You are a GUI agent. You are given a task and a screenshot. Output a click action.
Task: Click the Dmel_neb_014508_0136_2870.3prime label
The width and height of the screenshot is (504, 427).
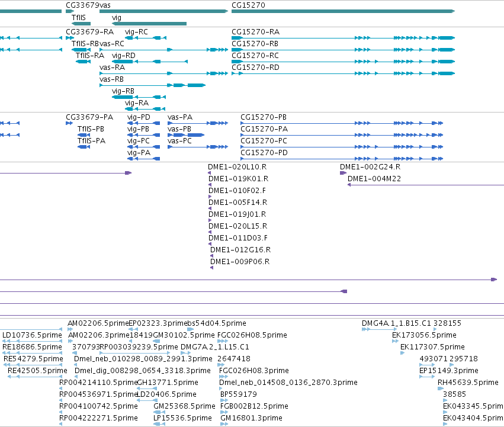(x=288, y=383)
